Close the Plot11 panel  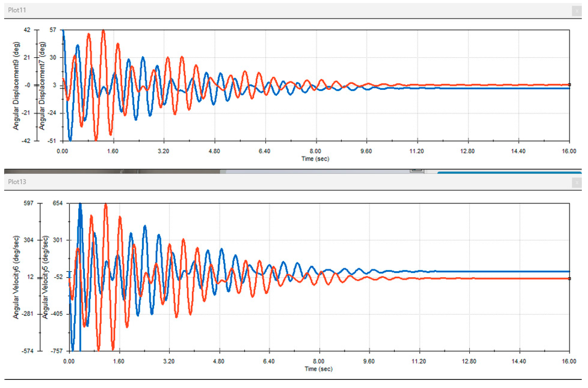(x=577, y=11)
